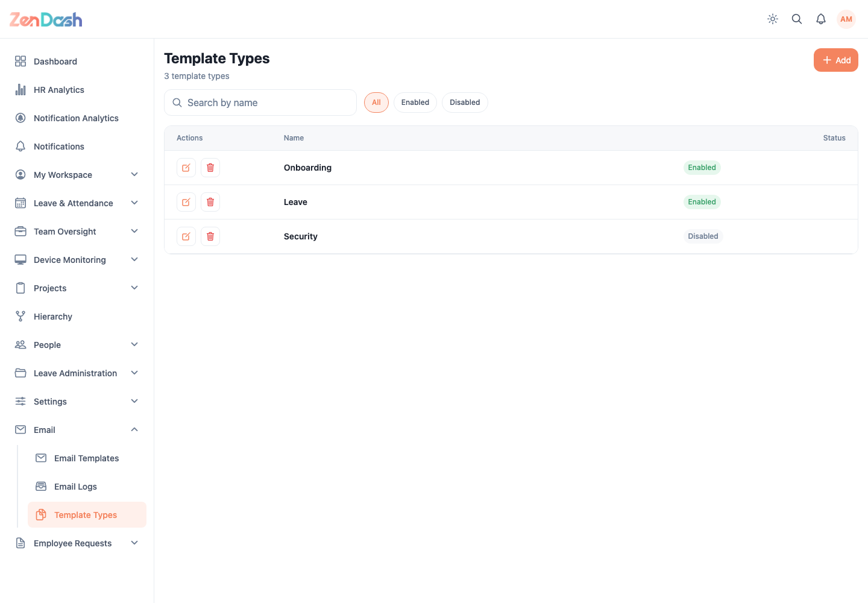Open the notifications bell in the header

point(821,19)
